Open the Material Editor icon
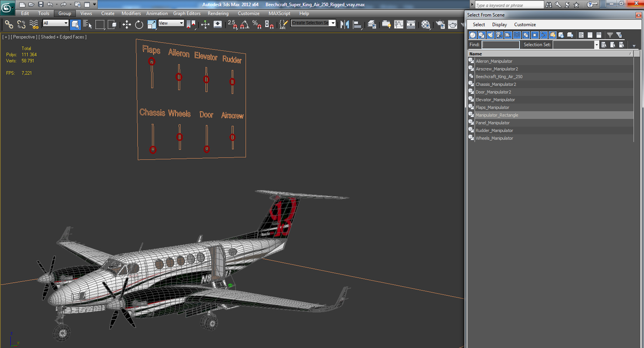This screenshot has height=348, width=644. (426, 24)
